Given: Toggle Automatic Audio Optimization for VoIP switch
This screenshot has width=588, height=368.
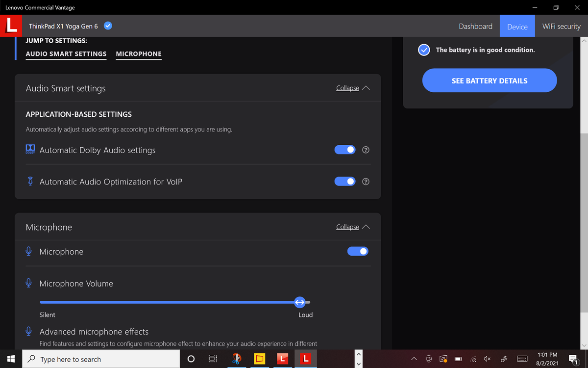Looking at the screenshot, I should 345,182.
